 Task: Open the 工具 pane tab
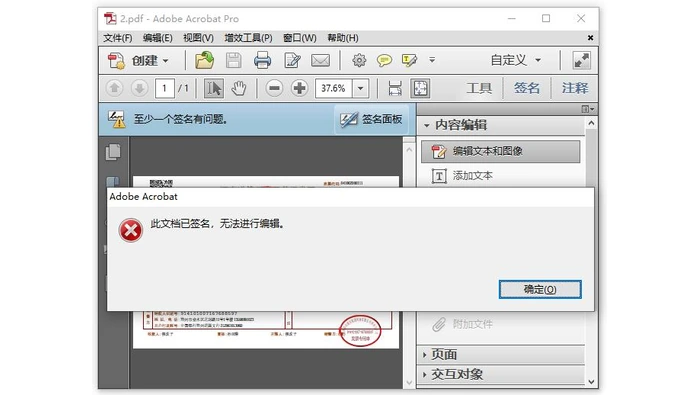click(x=479, y=88)
